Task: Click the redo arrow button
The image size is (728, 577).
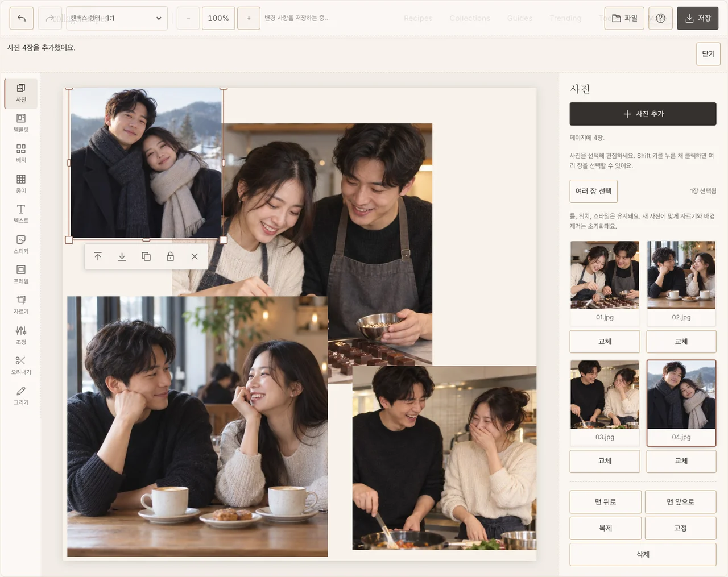Action: 50,18
